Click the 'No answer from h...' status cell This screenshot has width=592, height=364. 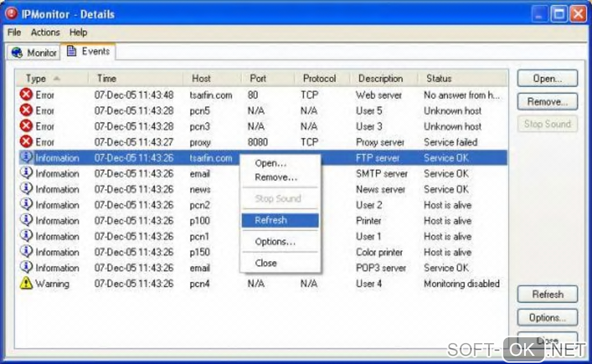coord(462,95)
